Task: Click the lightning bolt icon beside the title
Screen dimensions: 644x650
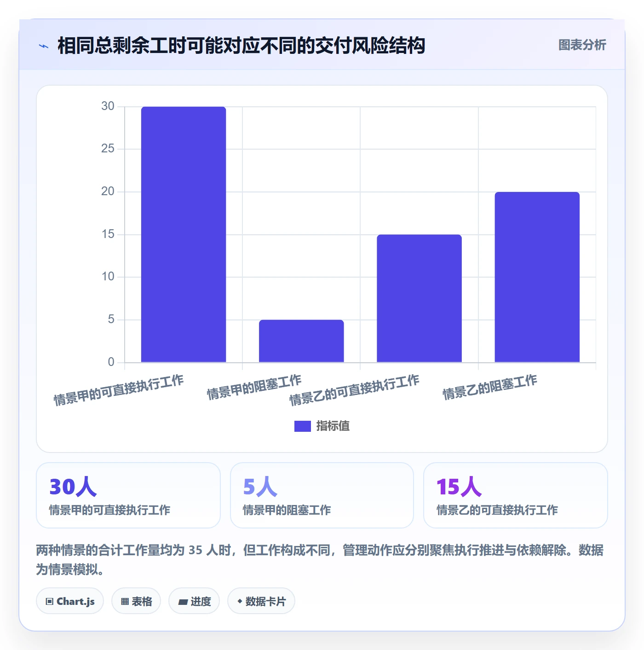Action: (44, 46)
